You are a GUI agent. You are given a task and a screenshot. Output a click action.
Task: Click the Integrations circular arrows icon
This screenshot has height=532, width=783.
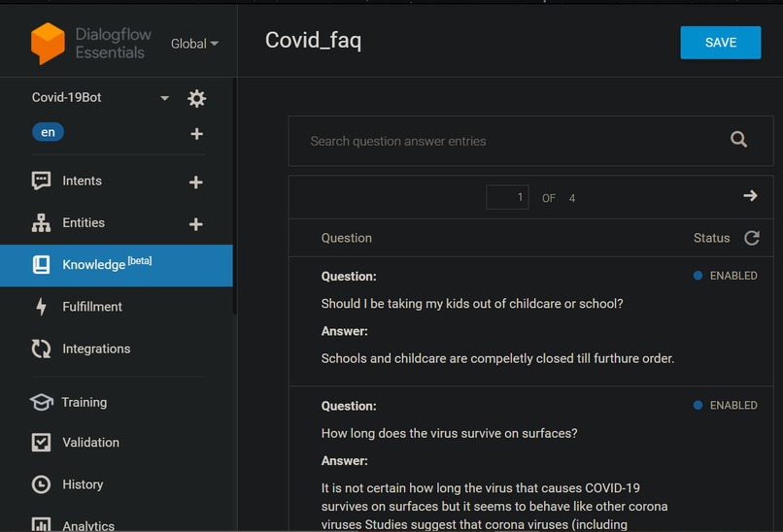click(41, 349)
